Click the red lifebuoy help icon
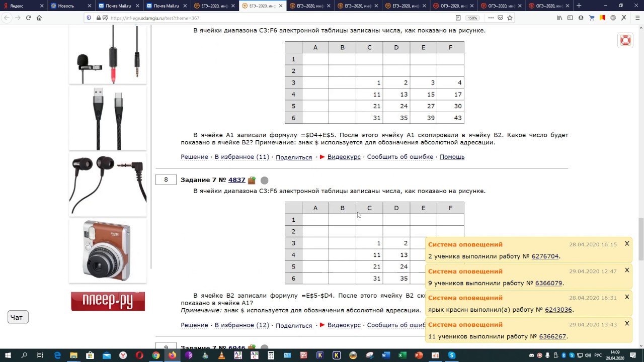This screenshot has width=644, height=362. 625,41
